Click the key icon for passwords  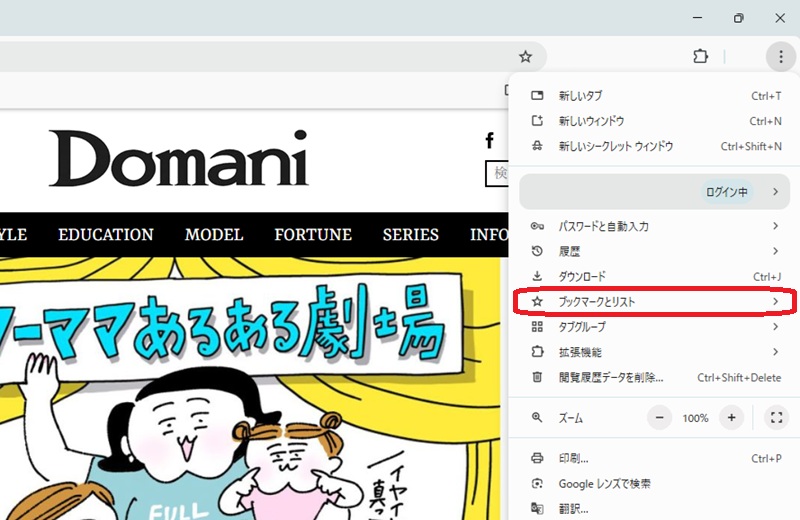[x=537, y=226]
